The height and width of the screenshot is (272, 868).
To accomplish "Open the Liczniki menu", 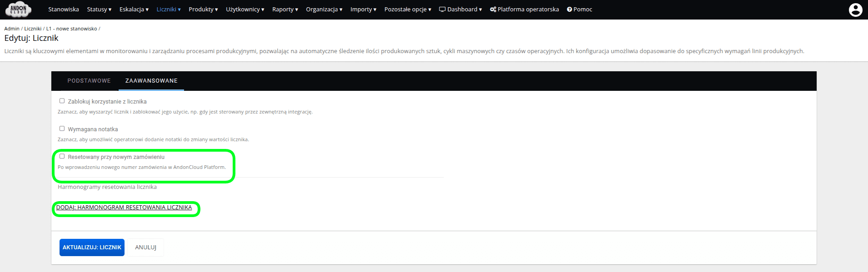I will [x=169, y=10].
